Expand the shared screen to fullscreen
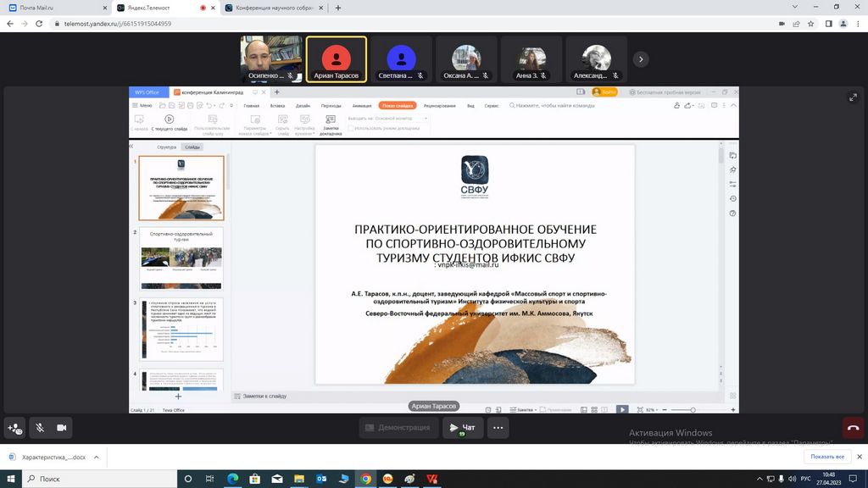The image size is (868, 488). point(853,97)
